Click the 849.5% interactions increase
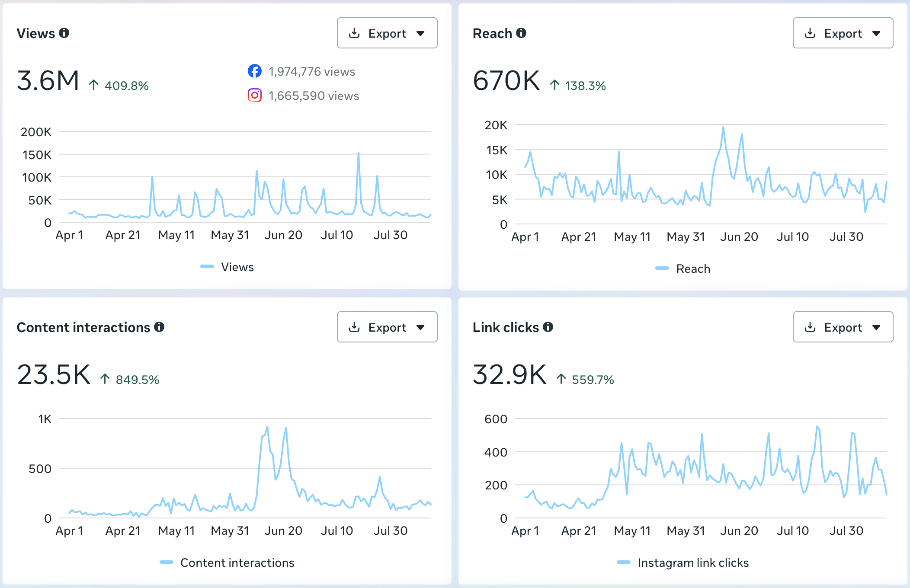The image size is (910, 588). (130, 380)
